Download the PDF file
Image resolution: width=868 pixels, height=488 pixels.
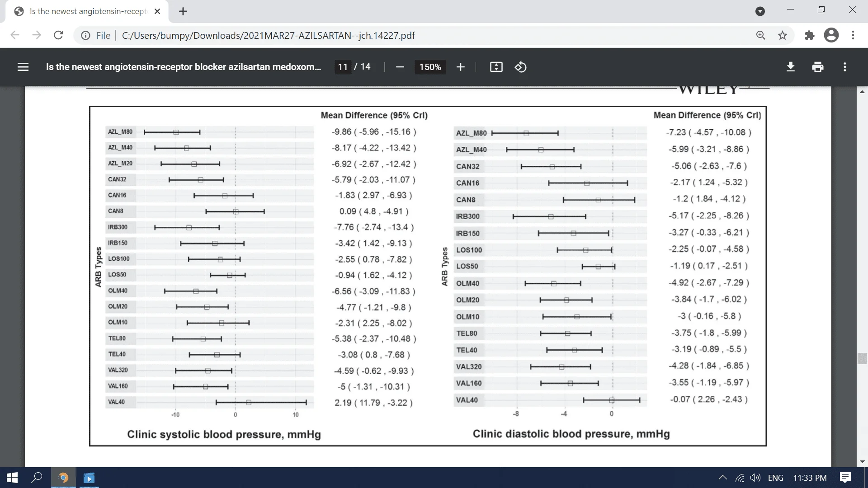pyautogui.click(x=791, y=67)
